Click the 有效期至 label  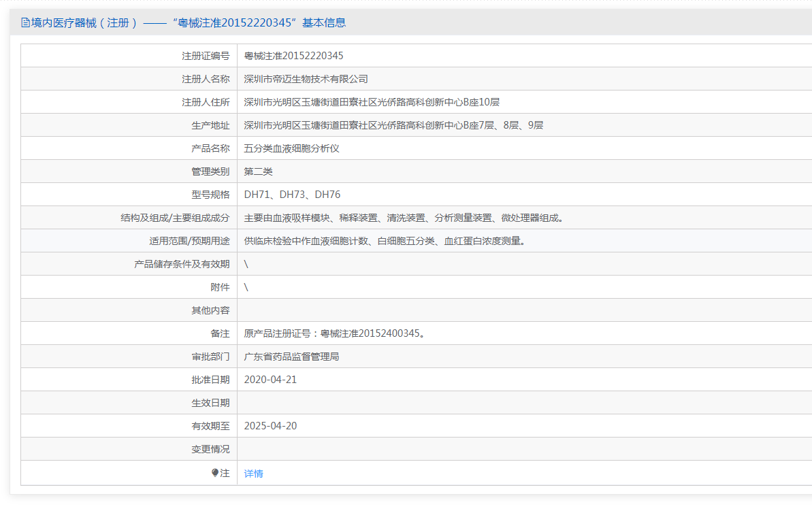pyautogui.click(x=210, y=426)
